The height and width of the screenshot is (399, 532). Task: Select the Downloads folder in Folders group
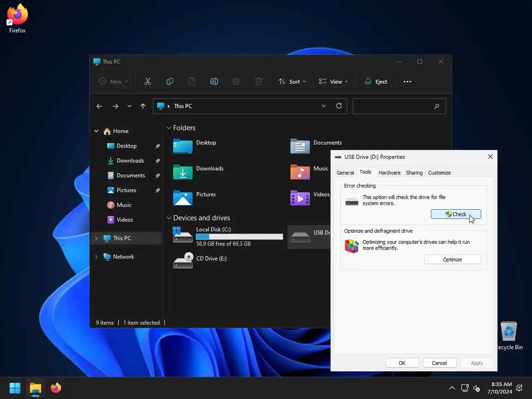coord(199,172)
